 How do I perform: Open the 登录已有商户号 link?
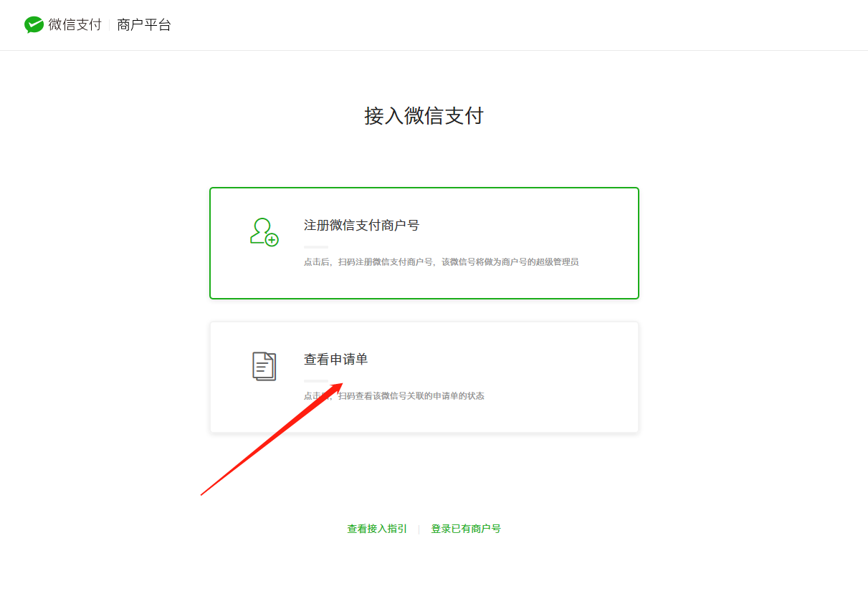pos(466,529)
